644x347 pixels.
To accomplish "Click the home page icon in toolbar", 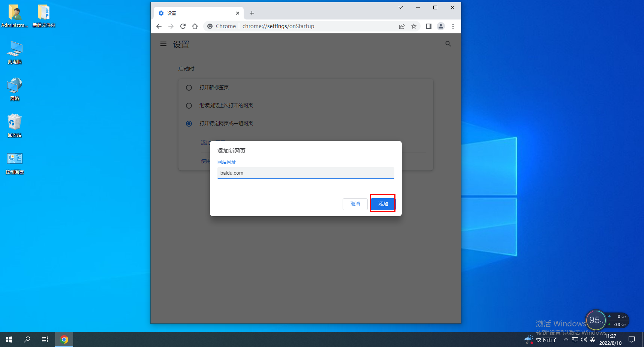I will coord(195,26).
